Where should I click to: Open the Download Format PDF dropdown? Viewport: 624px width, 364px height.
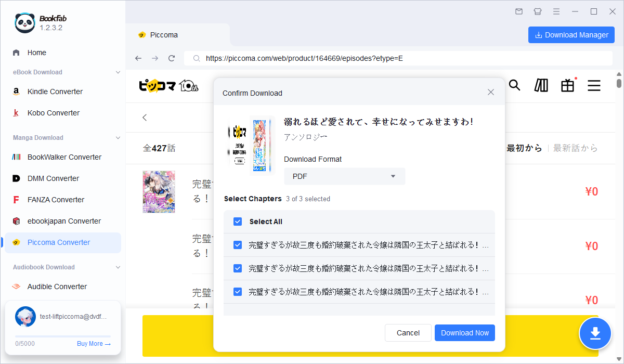coord(344,176)
